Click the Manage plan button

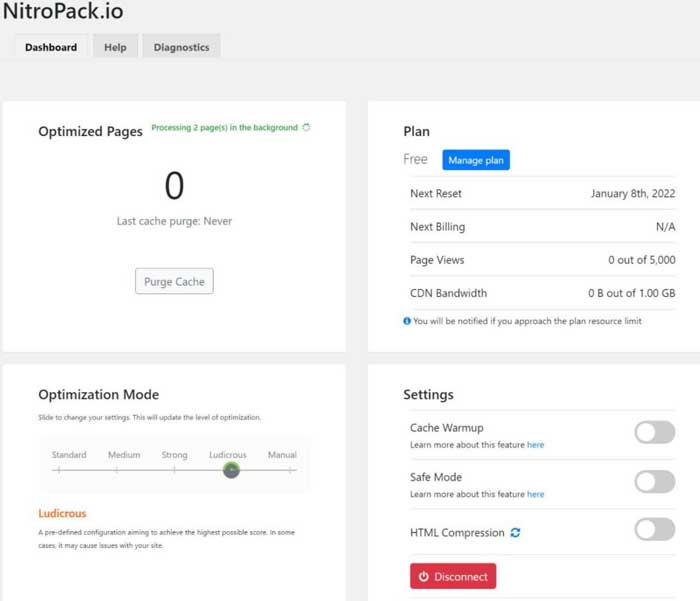coord(476,160)
